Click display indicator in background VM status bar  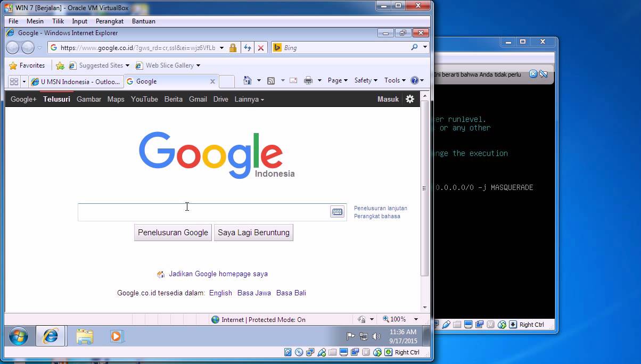[x=469, y=325]
